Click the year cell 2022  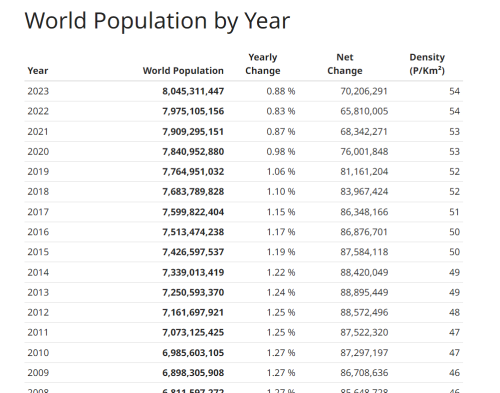click(x=38, y=111)
